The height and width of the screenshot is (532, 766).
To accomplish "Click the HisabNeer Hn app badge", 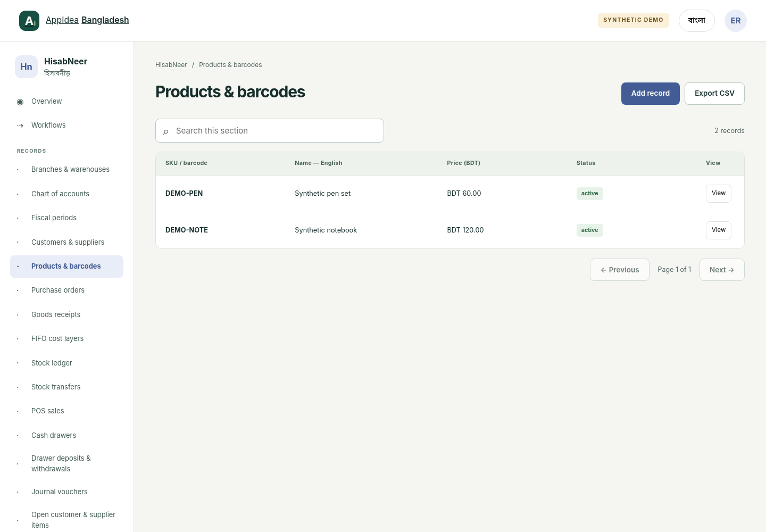I will [26, 66].
